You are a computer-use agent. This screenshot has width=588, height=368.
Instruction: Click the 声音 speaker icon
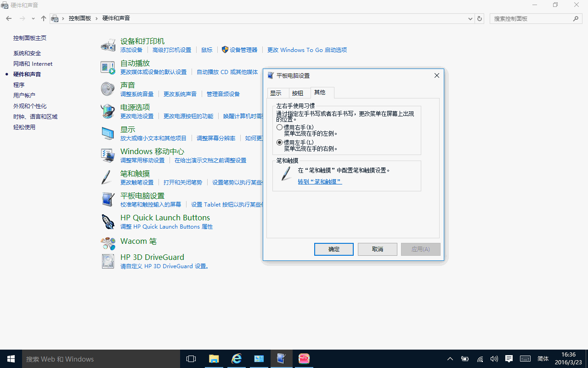[x=108, y=89]
